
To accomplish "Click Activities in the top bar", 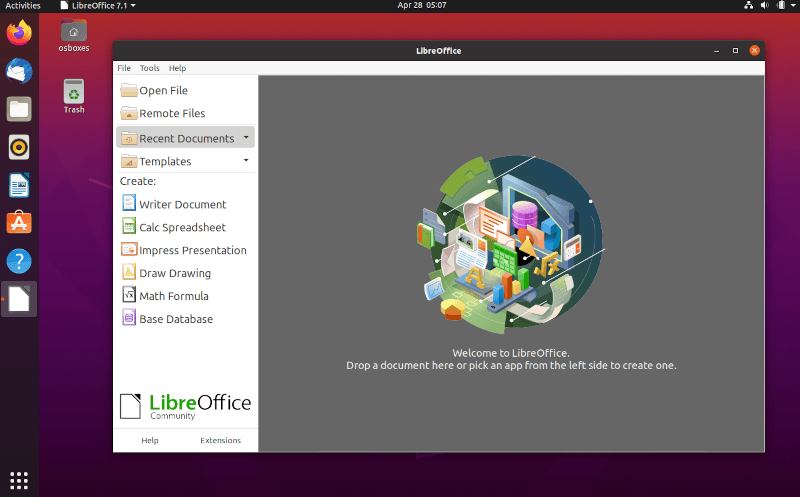I will click(22, 6).
